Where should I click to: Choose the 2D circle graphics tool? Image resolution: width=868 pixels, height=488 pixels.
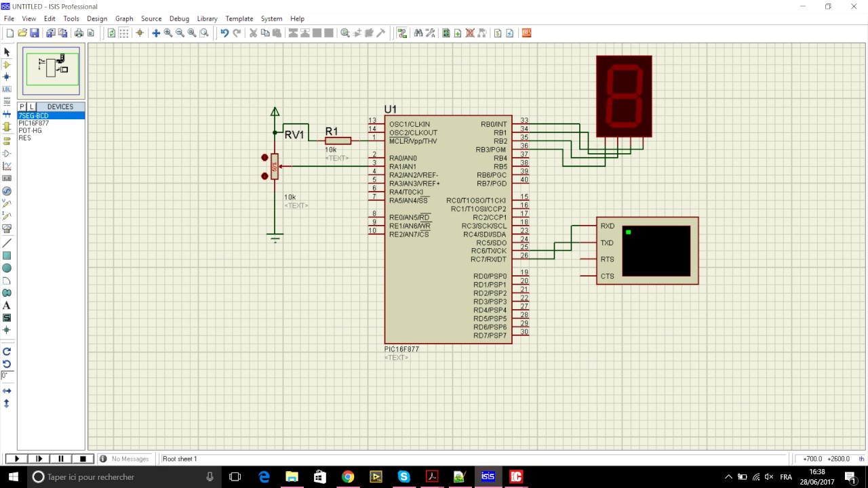tap(7, 268)
